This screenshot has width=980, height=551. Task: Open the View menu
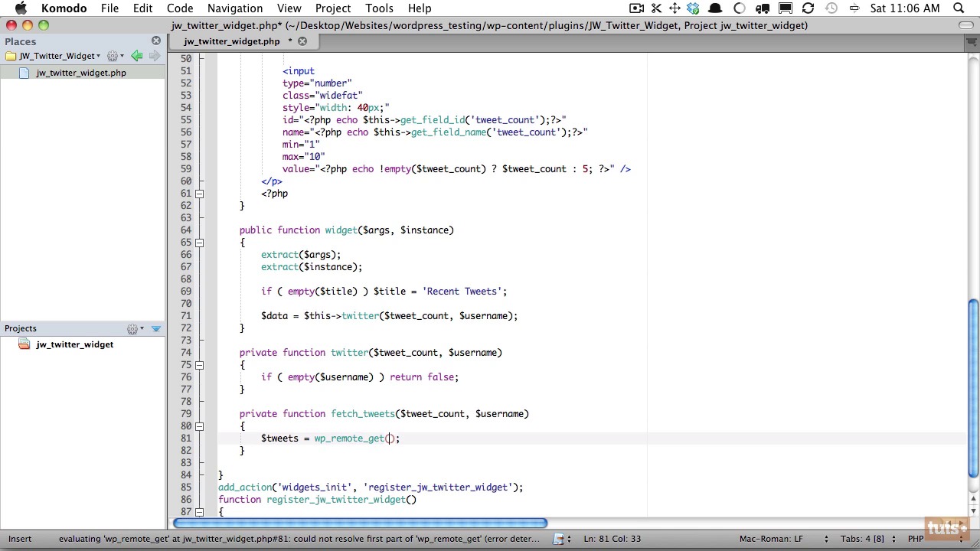[289, 8]
